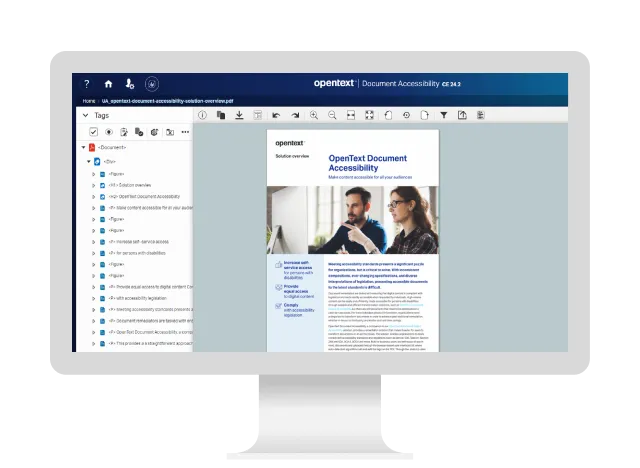Expand the H1 Solution overview node arrow
The width and height of the screenshot is (640, 468).
pyautogui.click(x=93, y=185)
